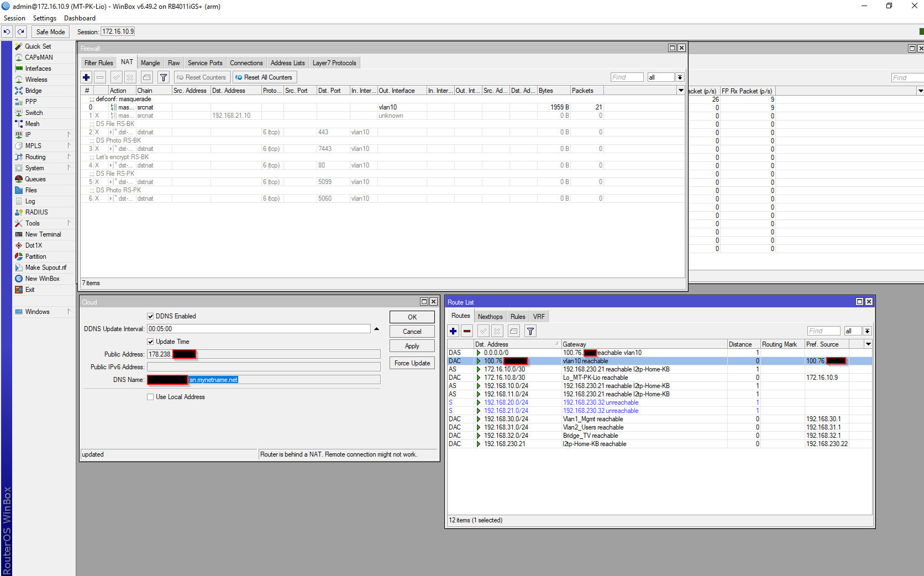This screenshot has width=924, height=576.
Task: Switch to the Mangle tab
Action: [150, 62]
